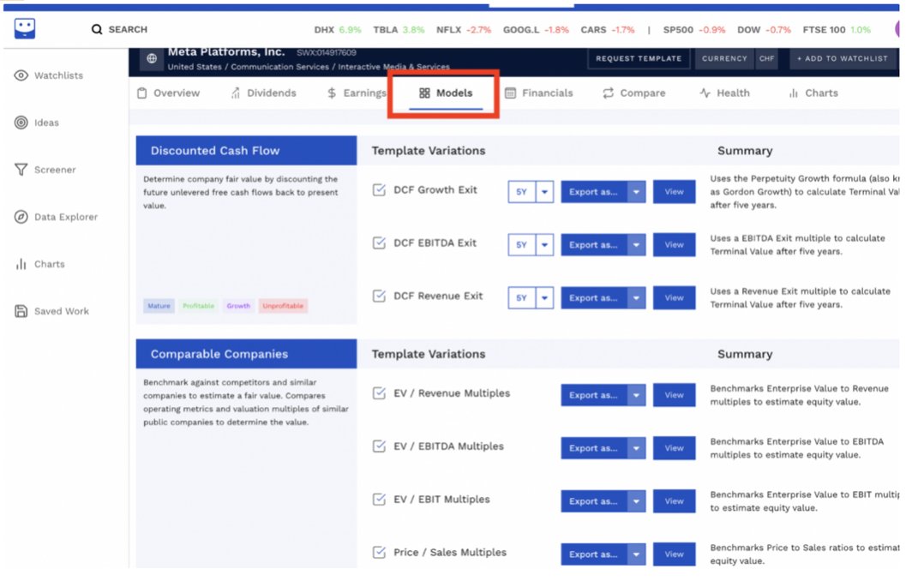
Task: Click the app logo in the top-left corner
Action: tap(25, 28)
